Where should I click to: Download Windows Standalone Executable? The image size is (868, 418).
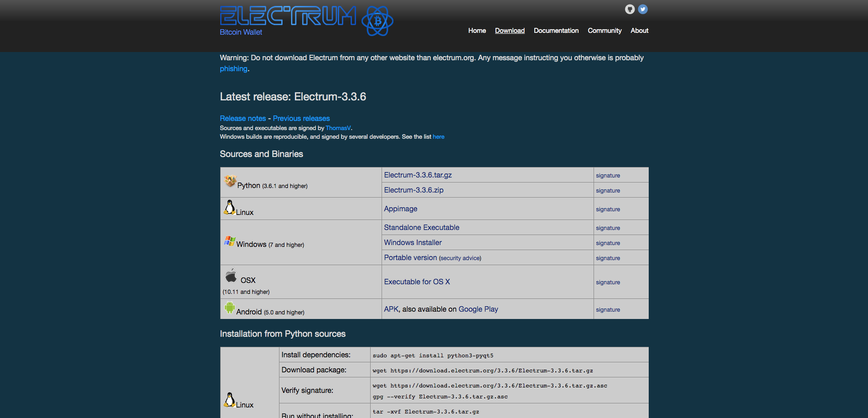pyautogui.click(x=422, y=228)
